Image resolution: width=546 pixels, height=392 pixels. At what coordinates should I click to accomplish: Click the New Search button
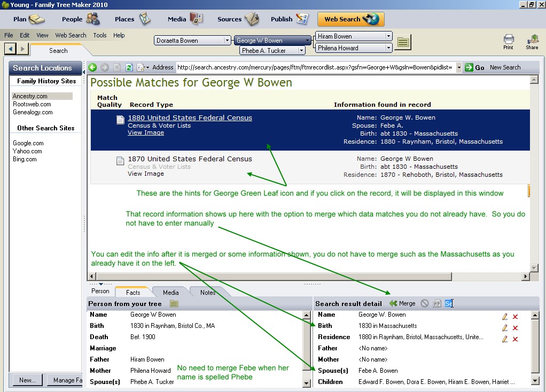click(x=505, y=67)
